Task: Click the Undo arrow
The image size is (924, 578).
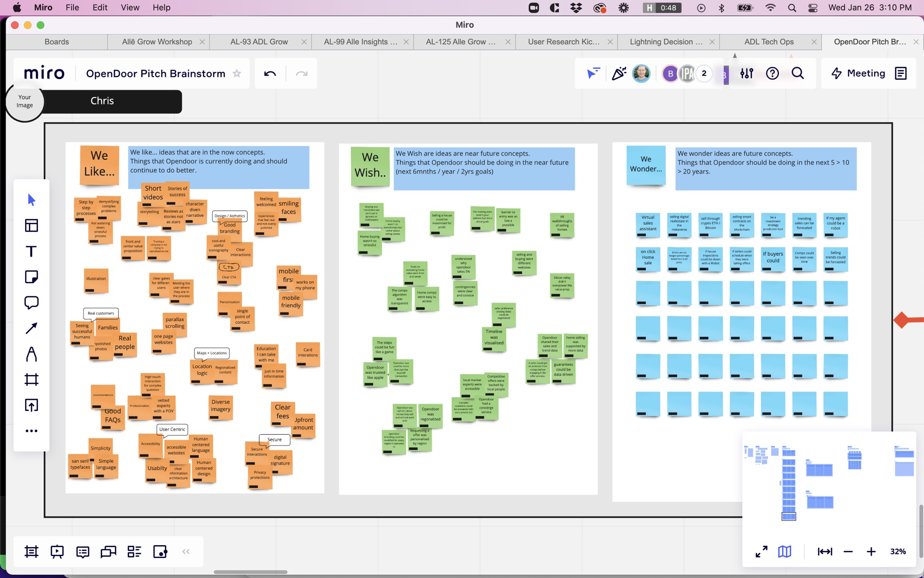Action: 270,73
